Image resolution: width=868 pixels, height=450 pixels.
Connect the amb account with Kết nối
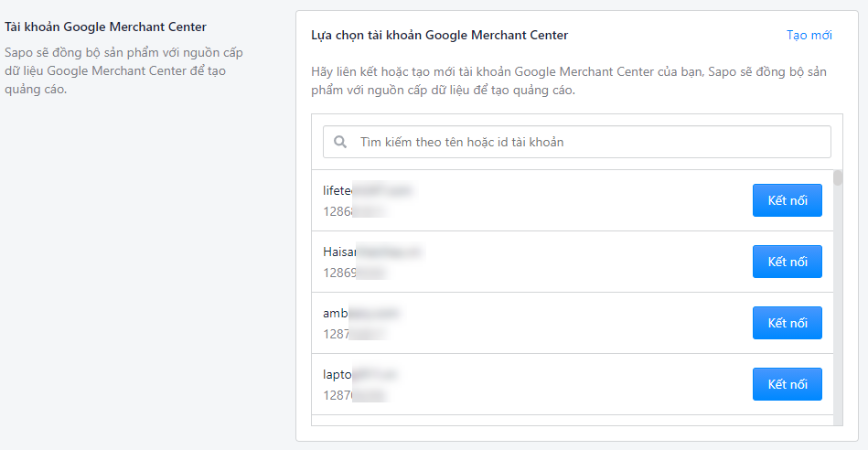tap(788, 323)
